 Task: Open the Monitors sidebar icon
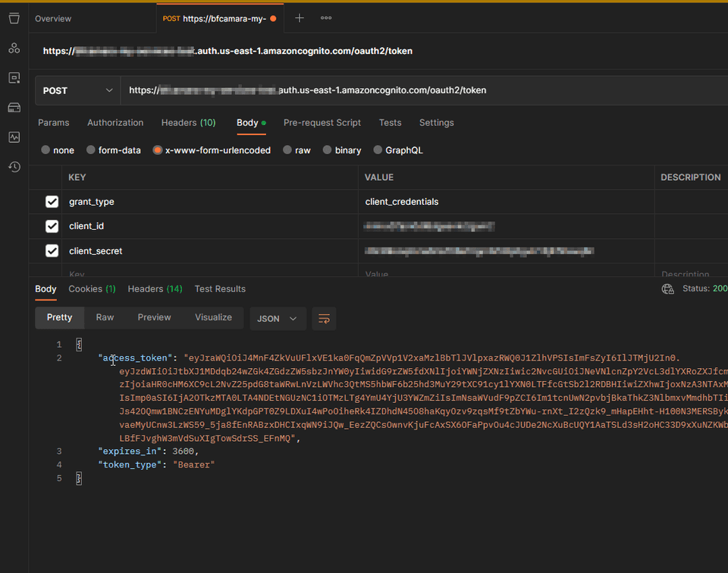point(14,135)
